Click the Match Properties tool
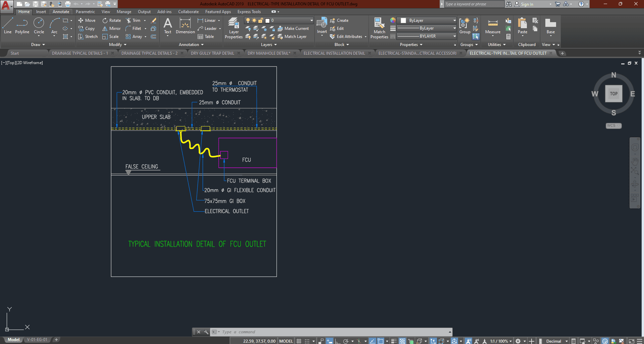This screenshot has height=344, width=644. [x=379, y=28]
